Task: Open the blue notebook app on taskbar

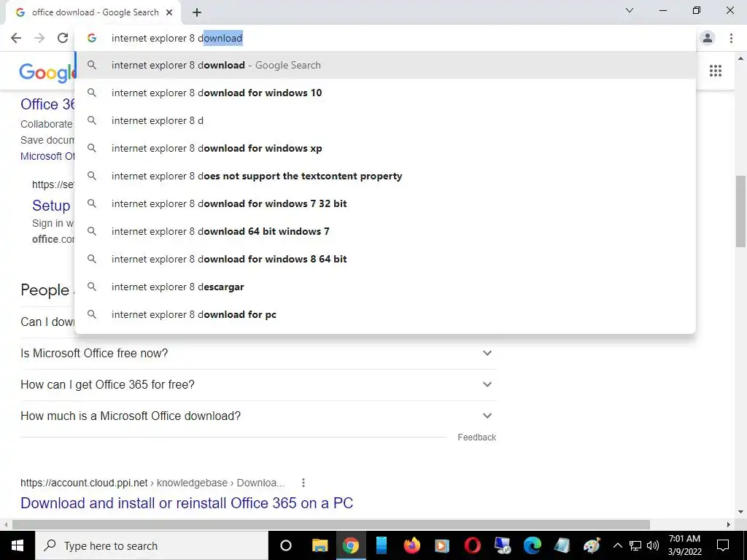Action: [381, 545]
